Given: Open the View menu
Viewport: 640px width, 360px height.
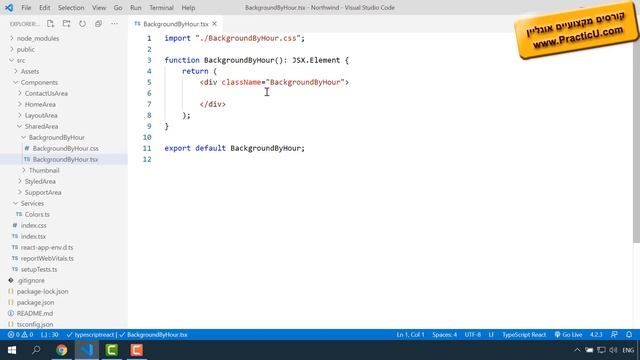Looking at the screenshot, I should tap(99, 7).
